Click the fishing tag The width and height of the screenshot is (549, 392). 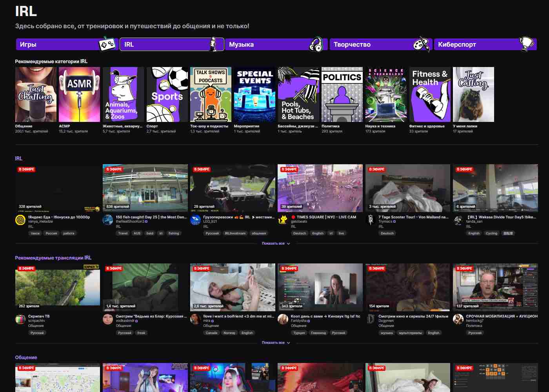pos(174,233)
